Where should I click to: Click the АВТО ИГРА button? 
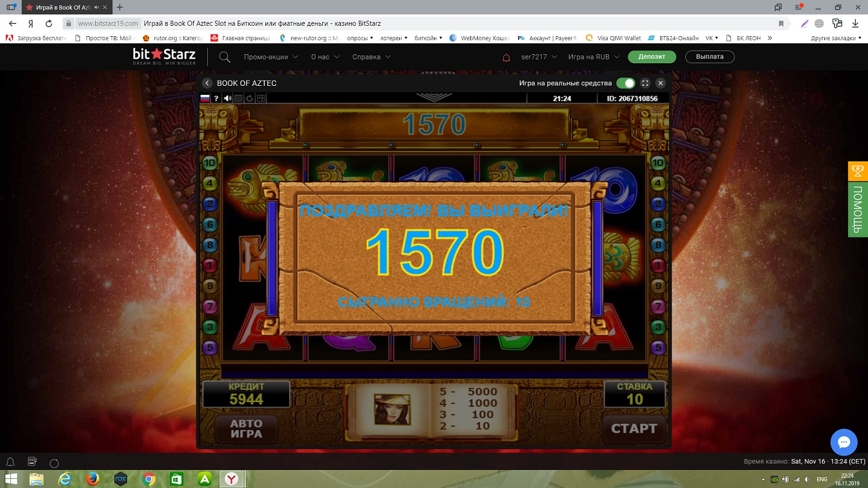click(246, 428)
